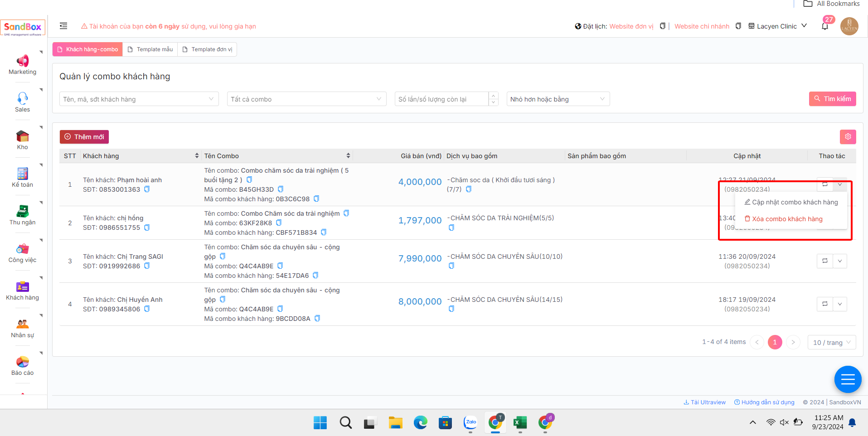Copy phone number 0853001363
This screenshot has width=868, height=436.
[x=147, y=189]
